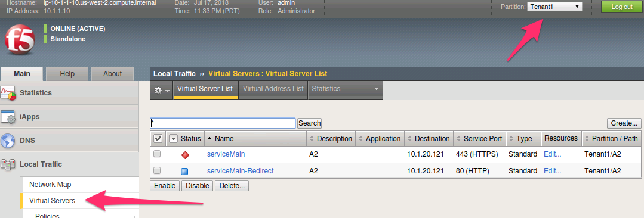
Task: Open DNS section in sidebar
Action: (x=70, y=140)
